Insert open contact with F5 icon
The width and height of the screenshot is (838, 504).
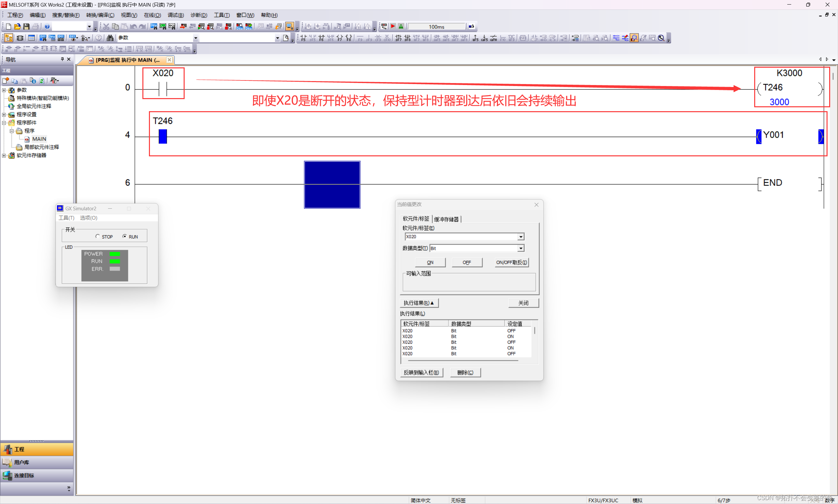point(303,38)
